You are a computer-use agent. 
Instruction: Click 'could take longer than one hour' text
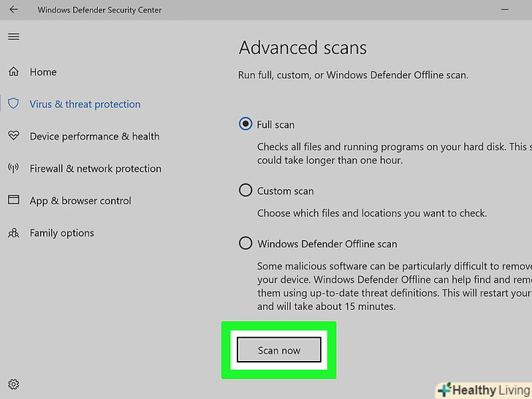tap(330, 160)
